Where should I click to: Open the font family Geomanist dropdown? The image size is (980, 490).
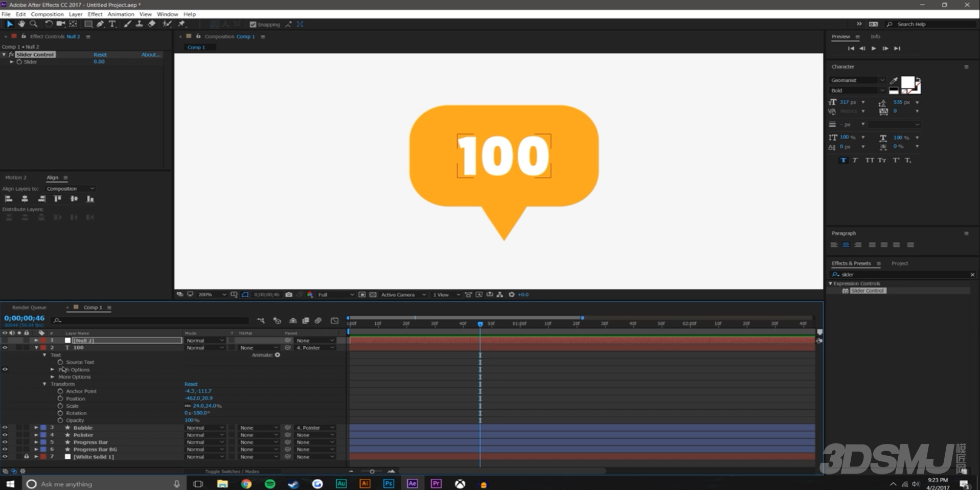(857, 80)
